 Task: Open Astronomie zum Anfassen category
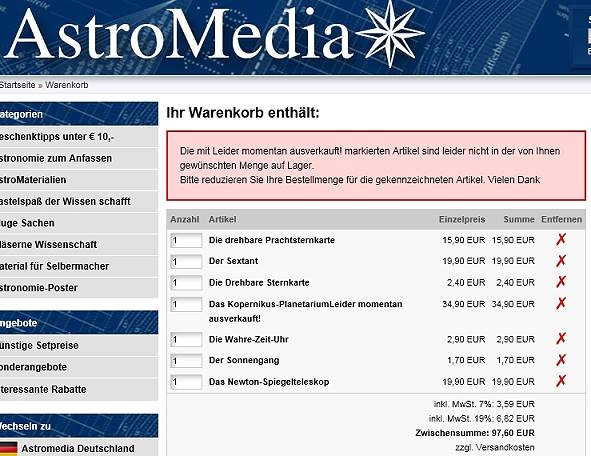click(x=79, y=158)
